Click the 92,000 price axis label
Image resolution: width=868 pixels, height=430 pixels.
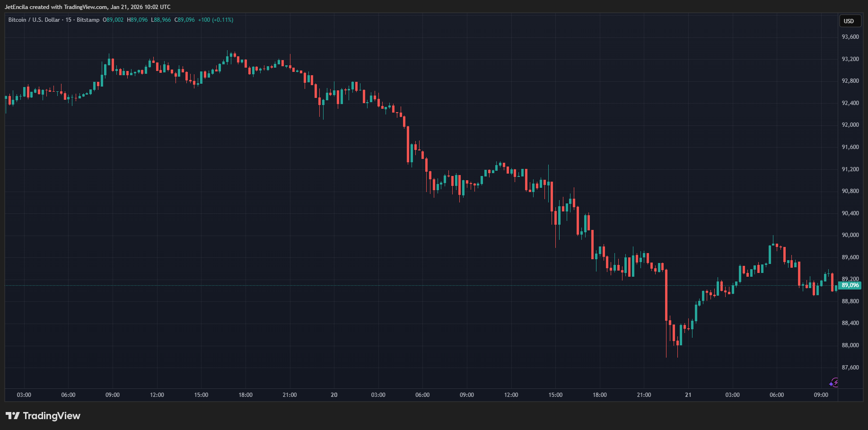pyautogui.click(x=850, y=125)
